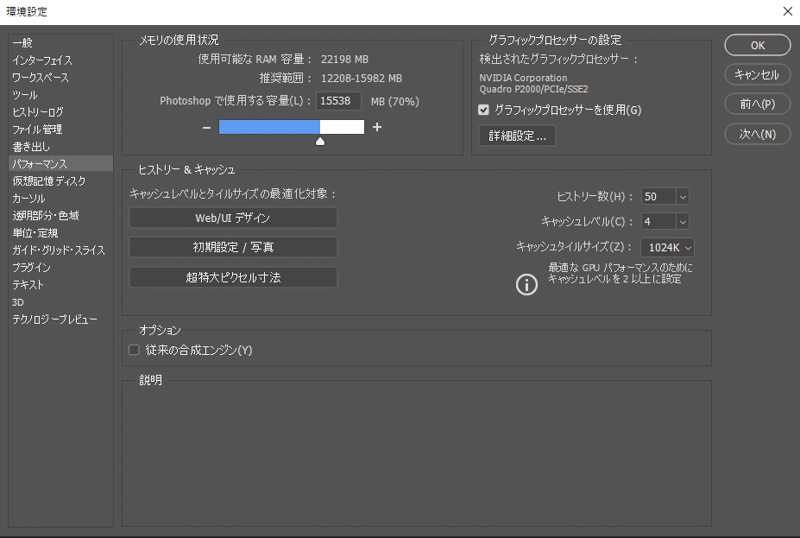Click the OK button
The image size is (800, 538).
pyautogui.click(x=757, y=45)
